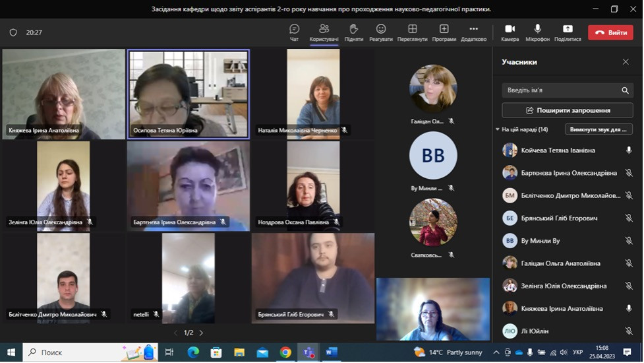Toggle the Камера video
Screen dimensions: 644x363
coord(510,32)
